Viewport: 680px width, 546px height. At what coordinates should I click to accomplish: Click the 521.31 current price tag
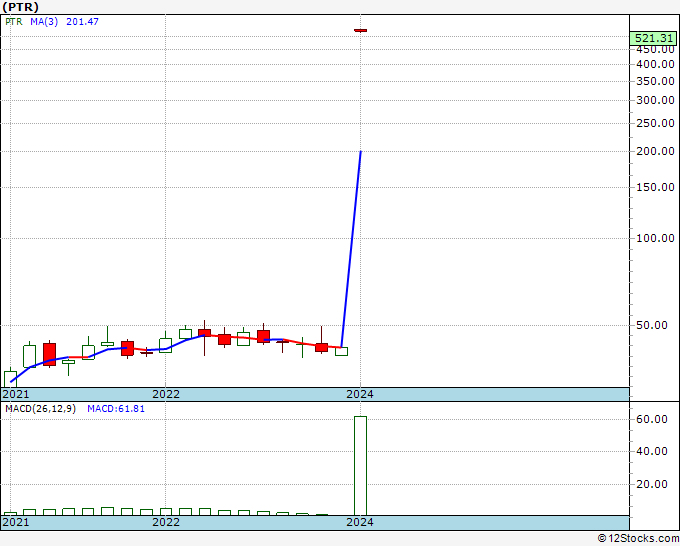point(654,38)
